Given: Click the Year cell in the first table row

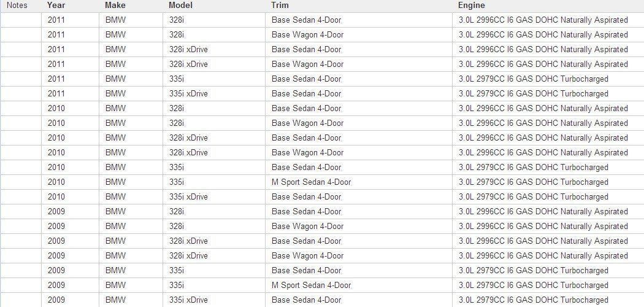Looking at the screenshot, I should pyautogui.click(x=56, y=20).
